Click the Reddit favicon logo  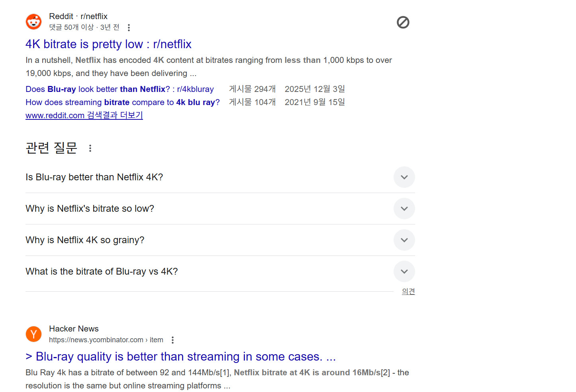click(x=33, y=21)
